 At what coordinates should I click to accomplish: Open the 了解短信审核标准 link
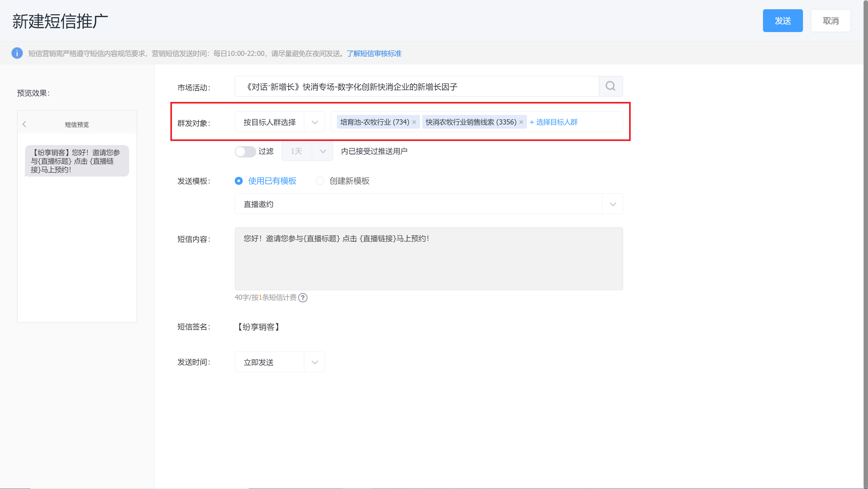tap(374, 53)
